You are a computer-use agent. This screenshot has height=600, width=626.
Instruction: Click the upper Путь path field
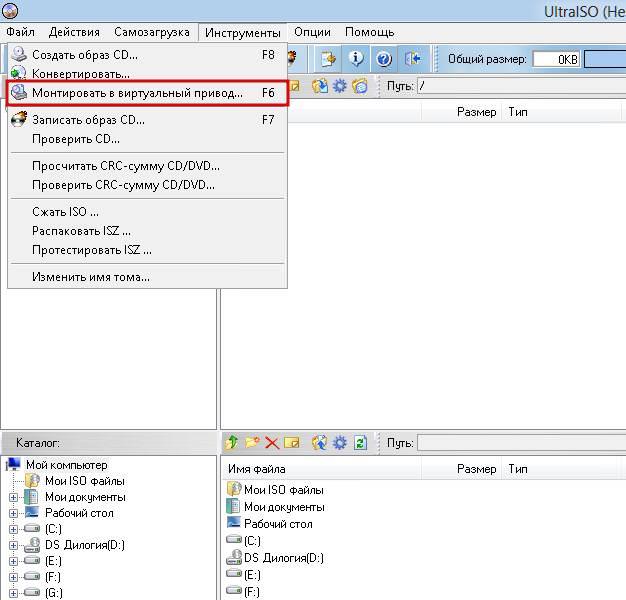(x=521, y=86)
